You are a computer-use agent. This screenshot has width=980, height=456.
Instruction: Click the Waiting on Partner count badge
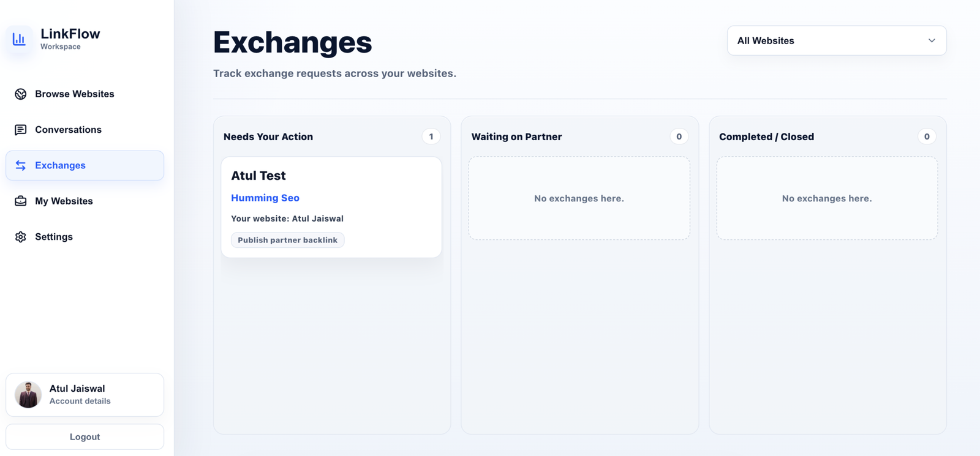click(x=679, y=136)
